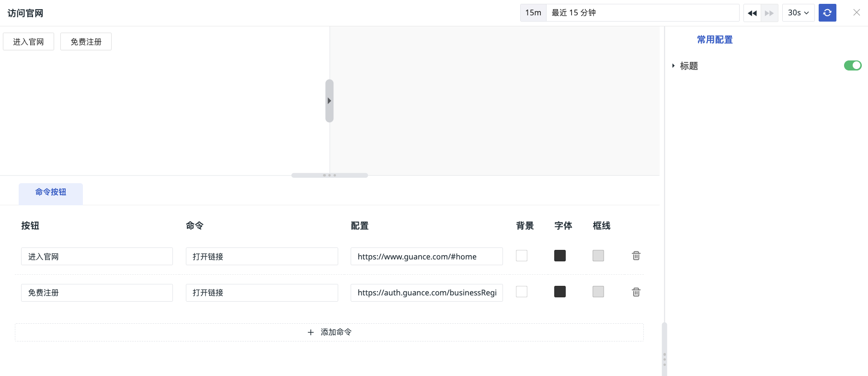Viewport: 868px width, 376px height.
Task: Open the 30s refresh interval dropdown
Action: point(798,13)
